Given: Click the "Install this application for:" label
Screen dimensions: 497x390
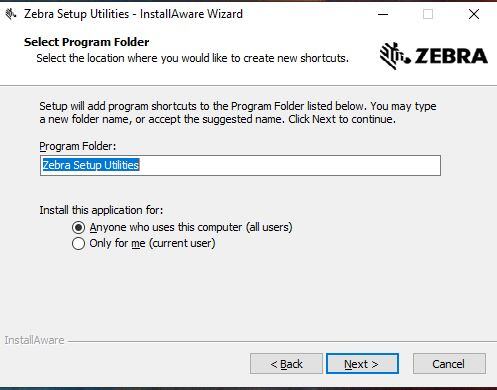Looking at the screenshot, I should [x=101, y=210].
